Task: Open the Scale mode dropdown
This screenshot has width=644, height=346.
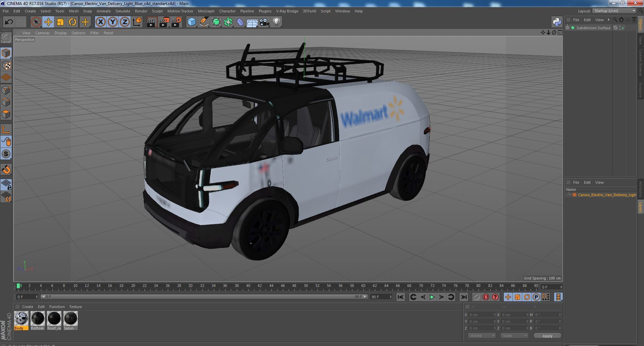Action: 514,336
